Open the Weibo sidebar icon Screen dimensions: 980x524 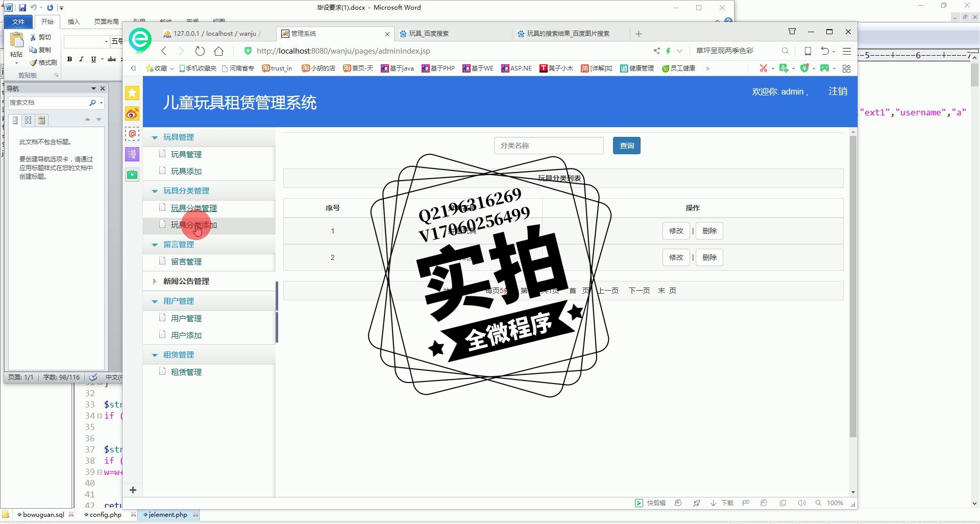[x=132, y=113]
